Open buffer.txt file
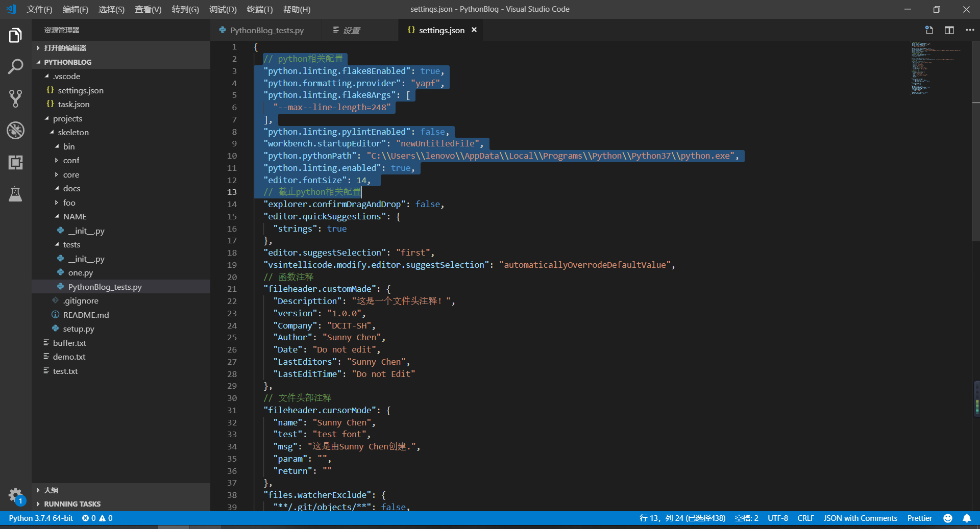The height and width of the screenshot is (529, 980). point(121,343)
